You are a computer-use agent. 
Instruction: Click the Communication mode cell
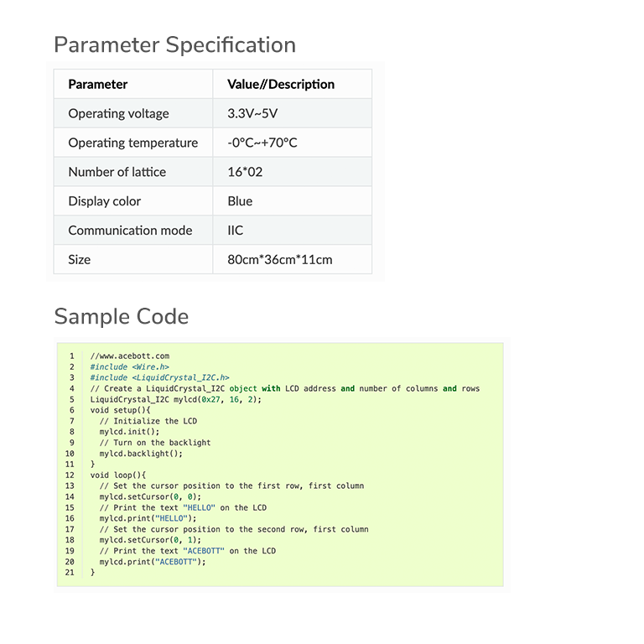(133, 231)
